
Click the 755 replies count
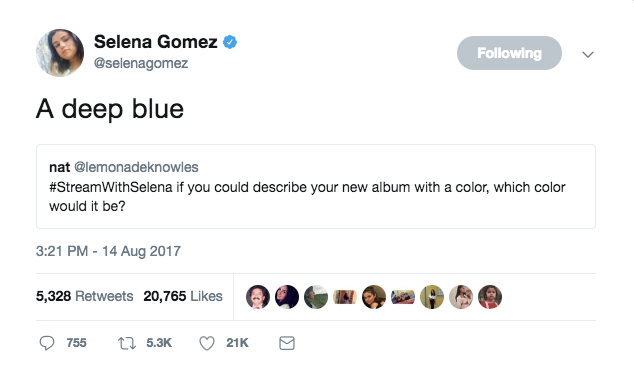[x=76, y=343]
